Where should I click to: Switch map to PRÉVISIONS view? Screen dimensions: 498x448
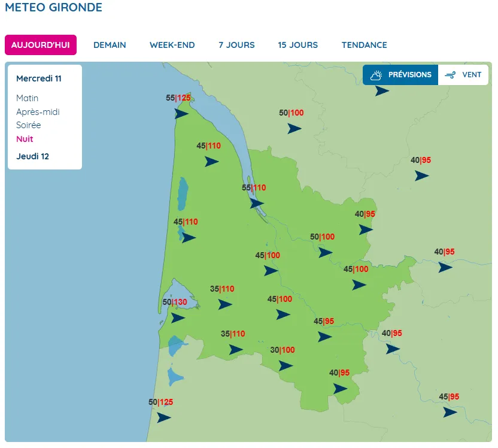409,75
